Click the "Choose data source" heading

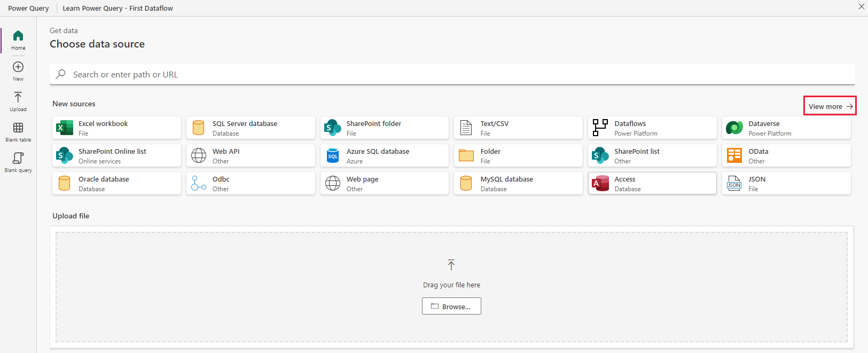coord(97,44)
